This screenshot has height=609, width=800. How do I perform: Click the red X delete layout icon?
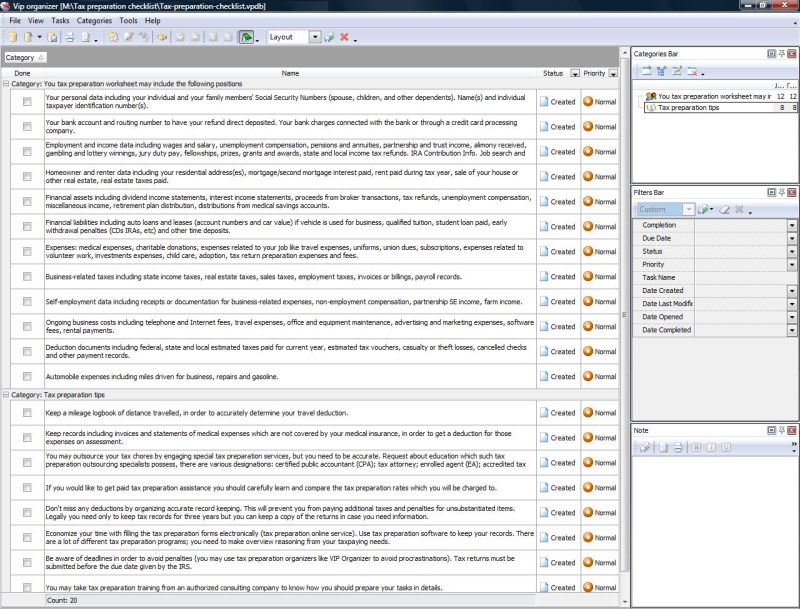coord(344,37)
